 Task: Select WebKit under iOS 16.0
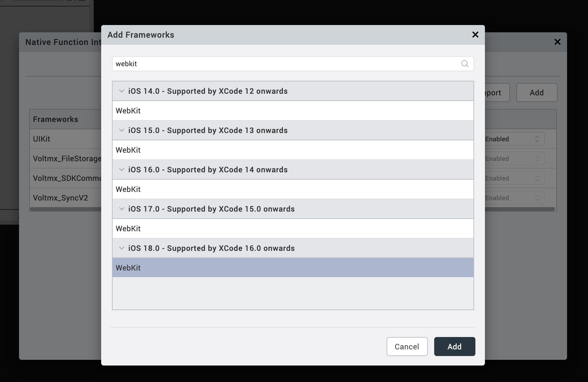pos(293,189)
